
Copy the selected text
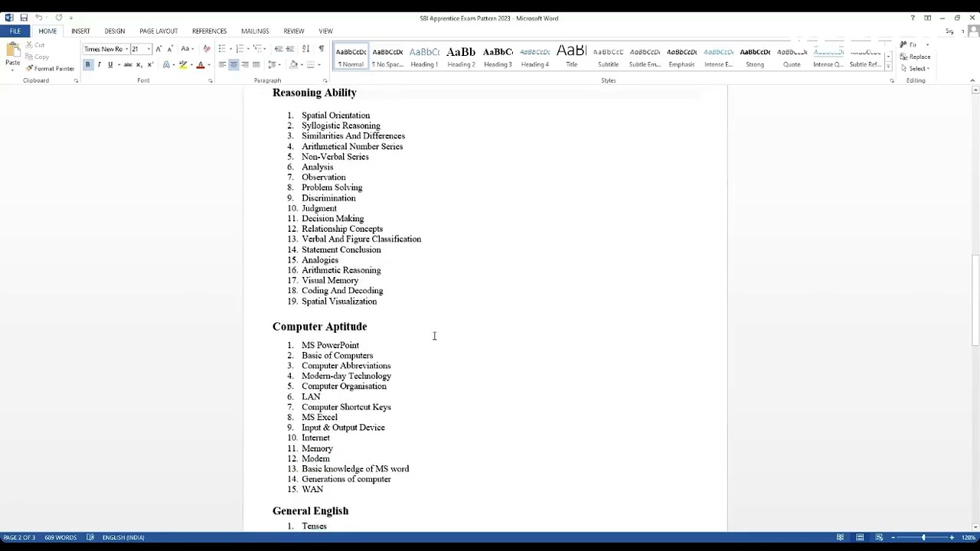[x=37, y=57]
